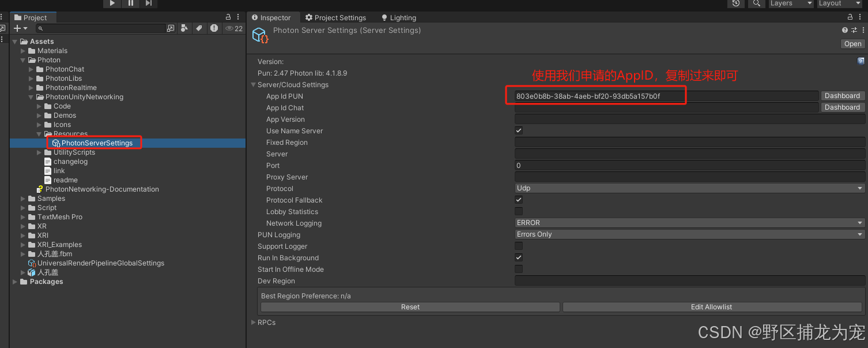Image resolution: width=868 pixels, height=348 pixels.
Task: Disable the Run In Background checkbox
Action: click(x=518, y=257)
